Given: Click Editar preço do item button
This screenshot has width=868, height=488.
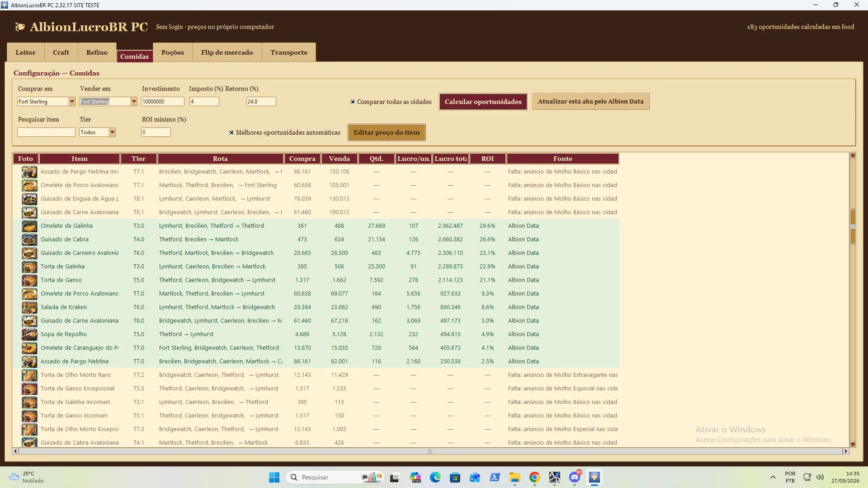Looking at the screenshot, I should (387, 132).
